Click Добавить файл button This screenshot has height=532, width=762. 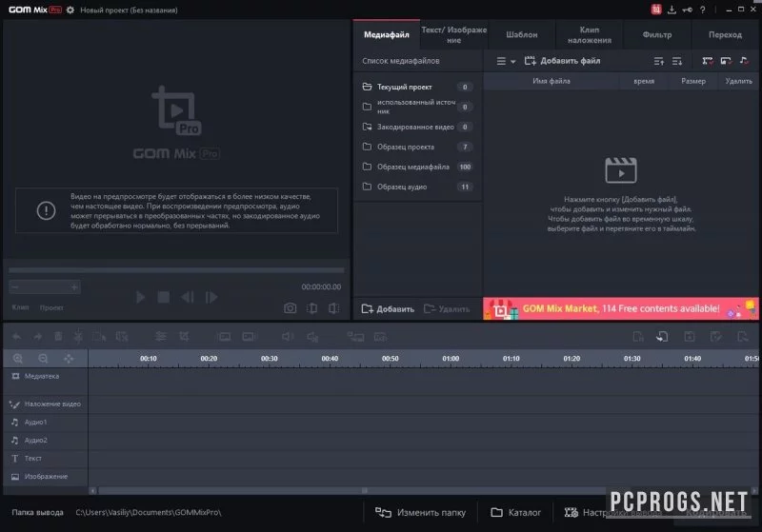pos(562,61)
